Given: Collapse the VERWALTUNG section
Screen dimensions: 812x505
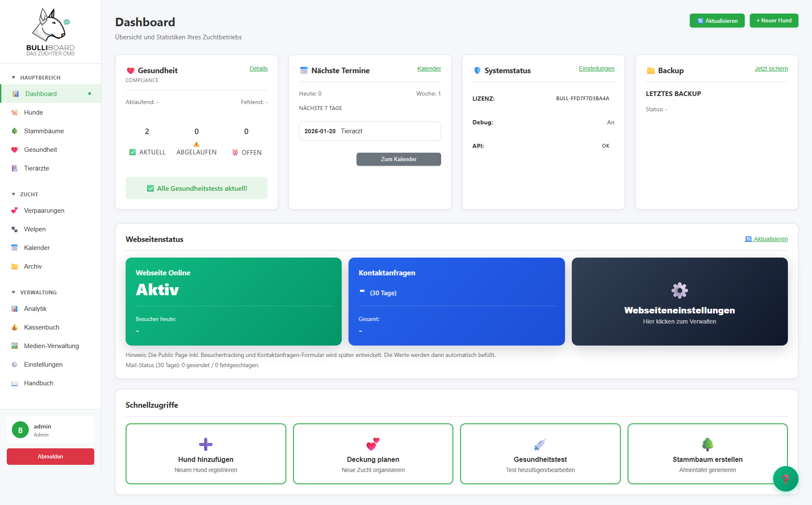Looking at the screenshot, I should [x=14, y=292].
